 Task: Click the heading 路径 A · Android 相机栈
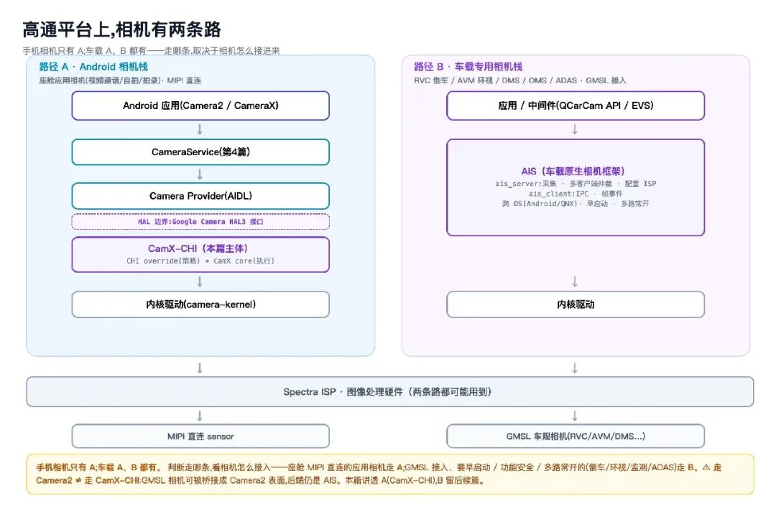coord(93,67)
